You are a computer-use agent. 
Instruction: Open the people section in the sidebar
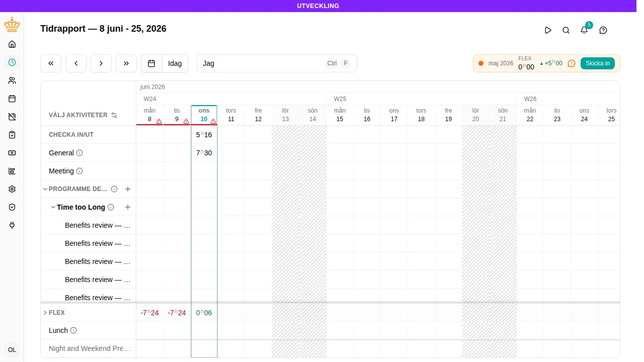(x=12, y=80)
